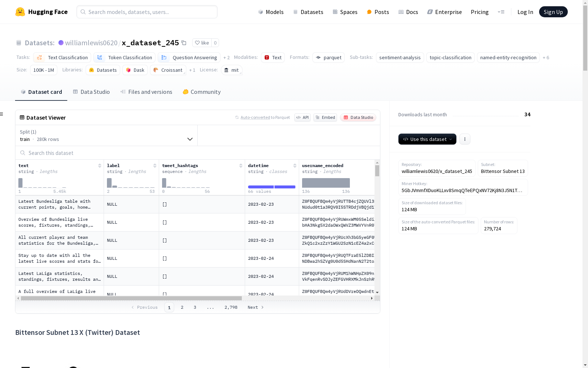Open more options next to Use this dataset
Image resolution: width=588 pixels, height=368 pixels.
tap(465, 139)
